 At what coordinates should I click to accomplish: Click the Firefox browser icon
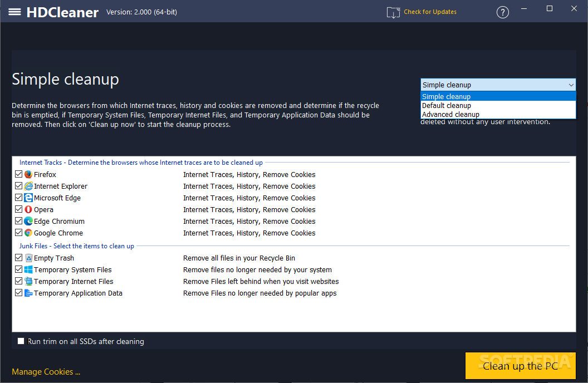(28, 174)
